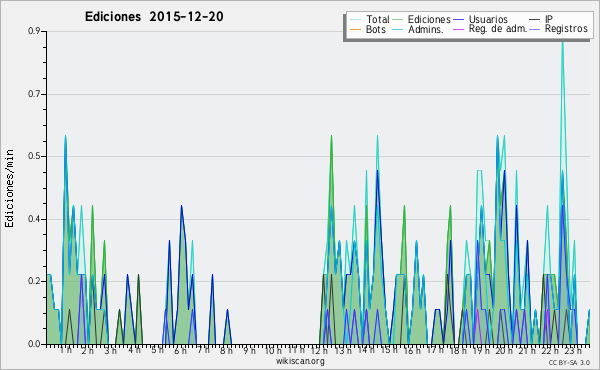This screenshot has height=370, width=600.
Task: Click the tallest Total peak near 23 h
Action: (562, 43)
